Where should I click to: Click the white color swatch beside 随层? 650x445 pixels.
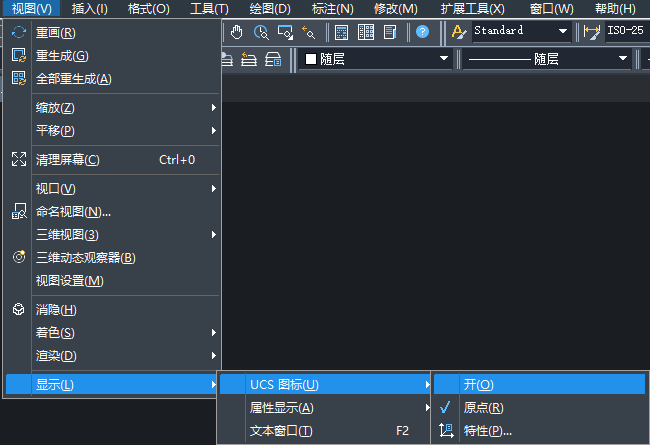(311, 60)
